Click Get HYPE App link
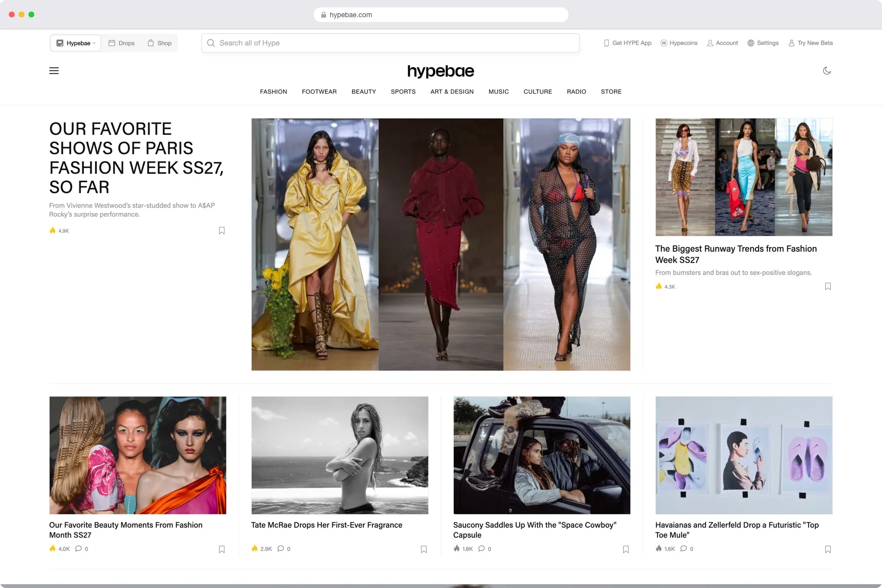Viewport: 882px width, 588px height. 628,43
